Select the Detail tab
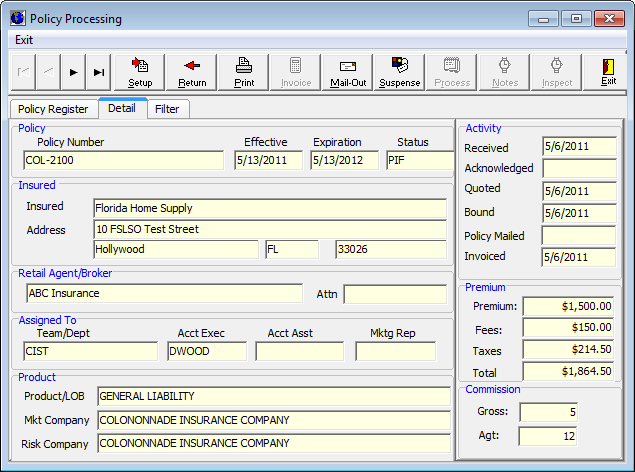 tap(122, 108)
